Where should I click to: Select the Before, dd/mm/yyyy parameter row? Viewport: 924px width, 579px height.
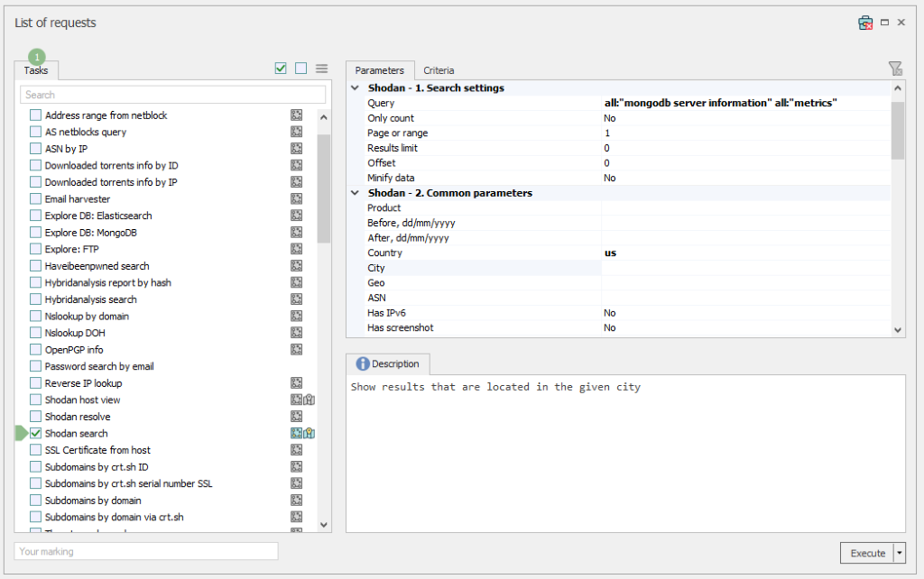coord(627,223)
